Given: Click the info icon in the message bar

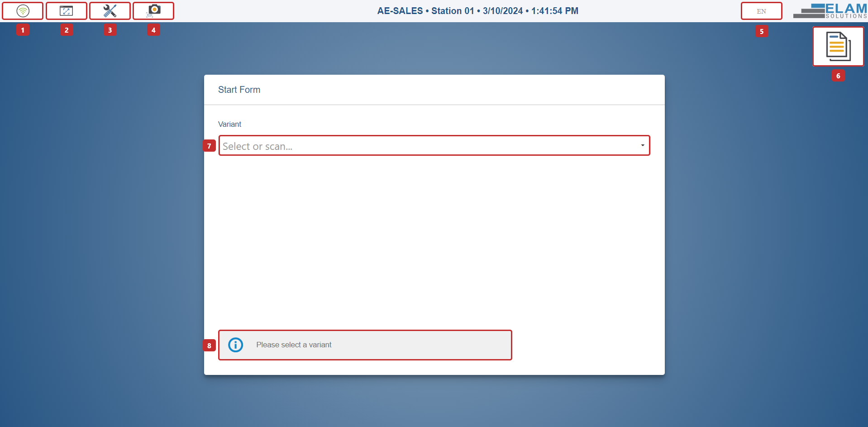Looking at the screenshot, I should 235,345.
